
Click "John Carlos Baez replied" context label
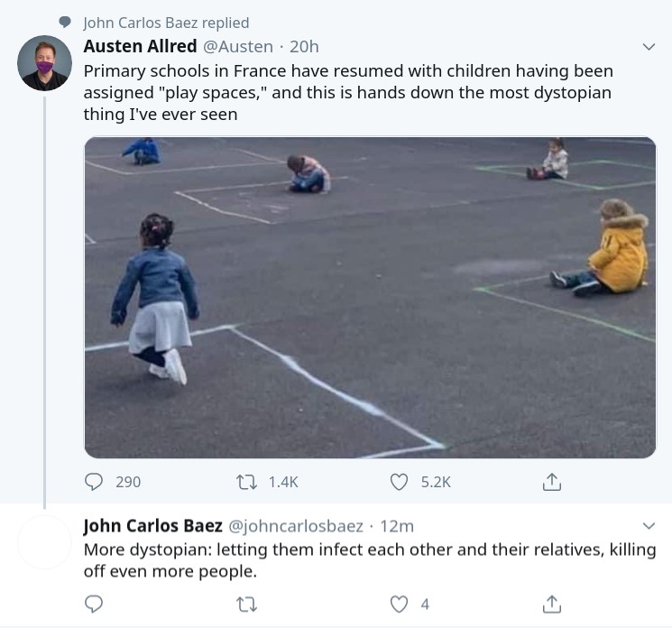166,23
